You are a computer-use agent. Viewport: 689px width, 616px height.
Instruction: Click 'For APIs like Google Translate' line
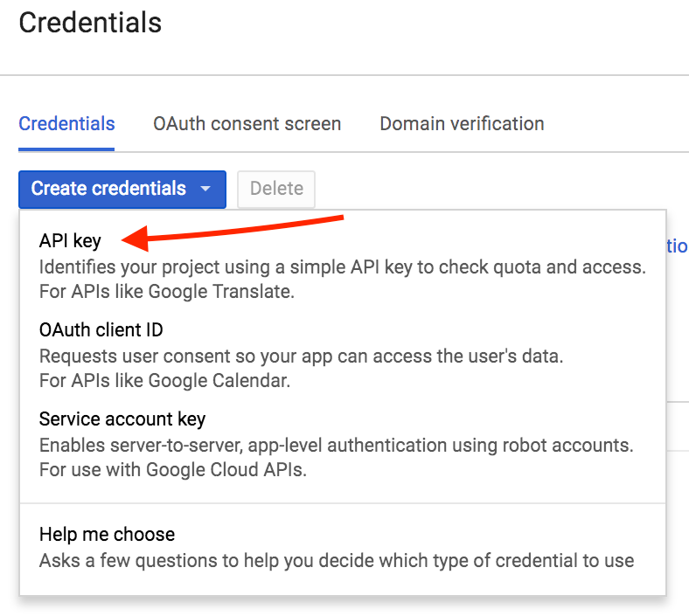click(x=166, y=292)
